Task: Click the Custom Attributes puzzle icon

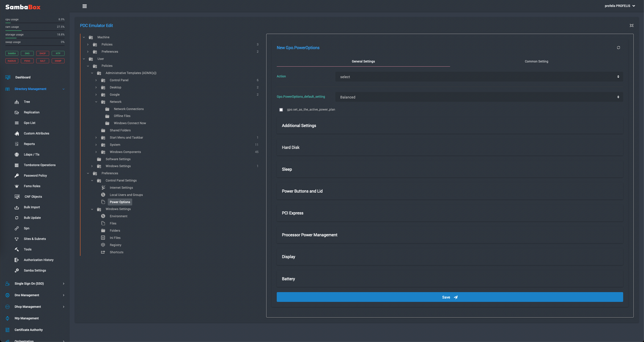Action: coord(17,133)
